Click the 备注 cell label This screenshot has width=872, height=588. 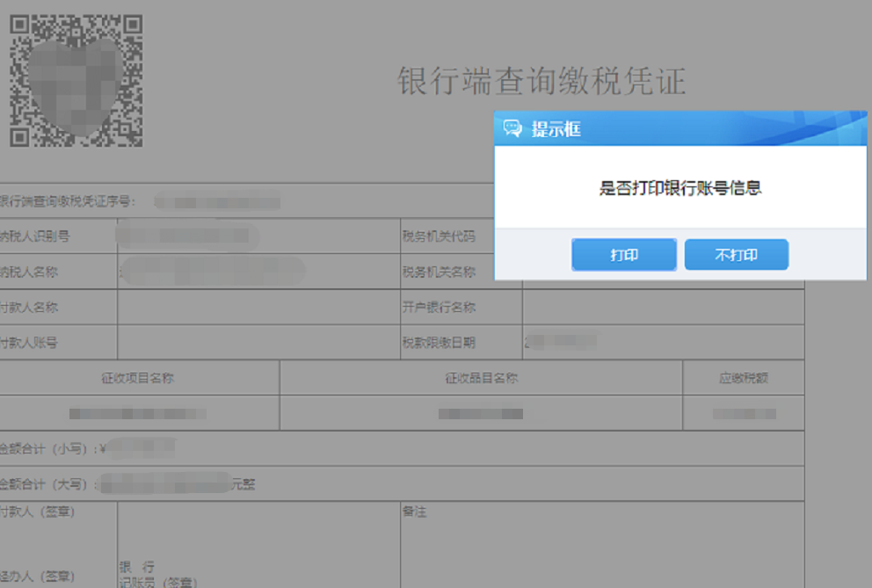(x=414, y=512)
